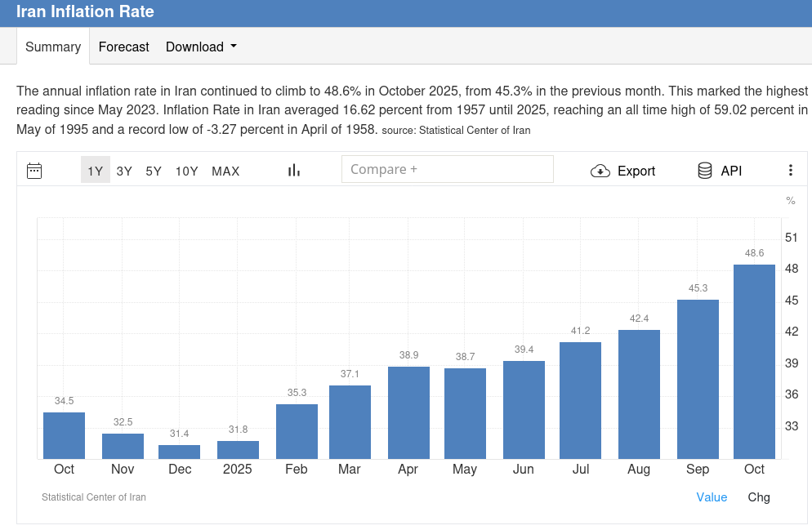Change chart type via bar chart icon
Viewport: 812px width, 530px height.
pos(294,171)
